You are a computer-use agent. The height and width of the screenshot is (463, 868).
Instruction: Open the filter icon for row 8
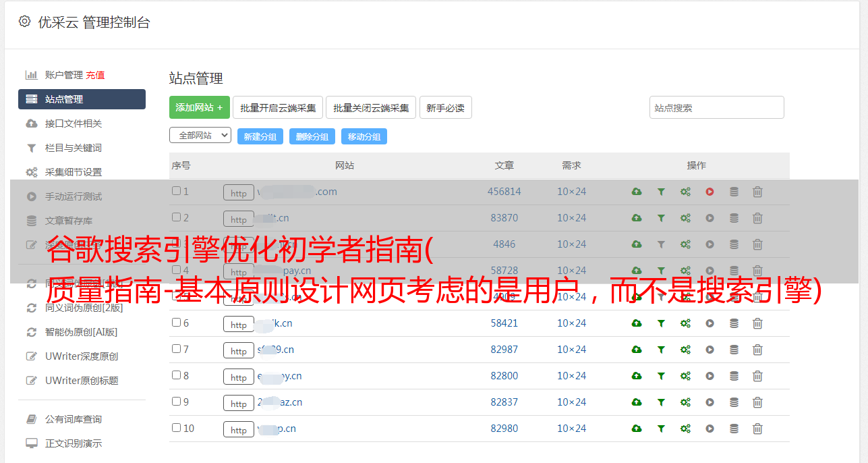pyautogui.click(x=661, y=376)
